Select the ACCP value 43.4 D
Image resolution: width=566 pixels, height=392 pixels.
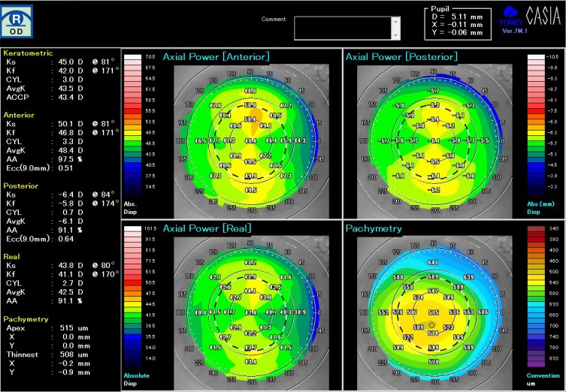click(71, 97)
